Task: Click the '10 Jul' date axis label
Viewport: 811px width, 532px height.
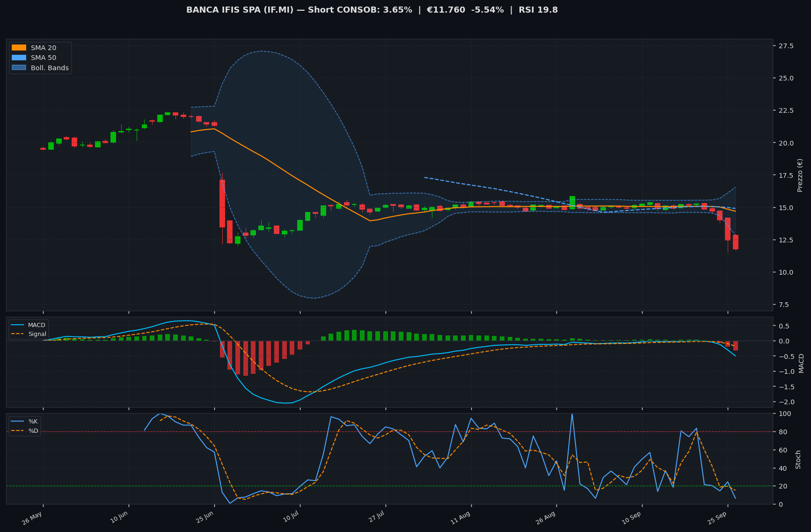Action: [291, 517]
